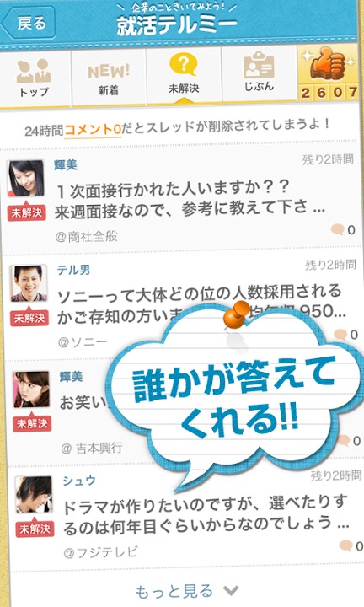364x607 pixels.
Task: Click comment bubble icon on 商社全般 thread
Action: coord(337,229)
